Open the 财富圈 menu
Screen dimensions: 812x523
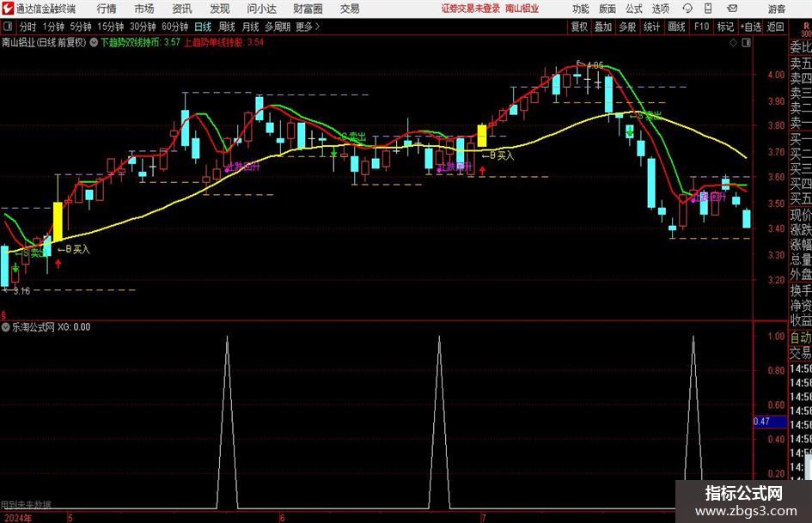(x=308, y=9)
